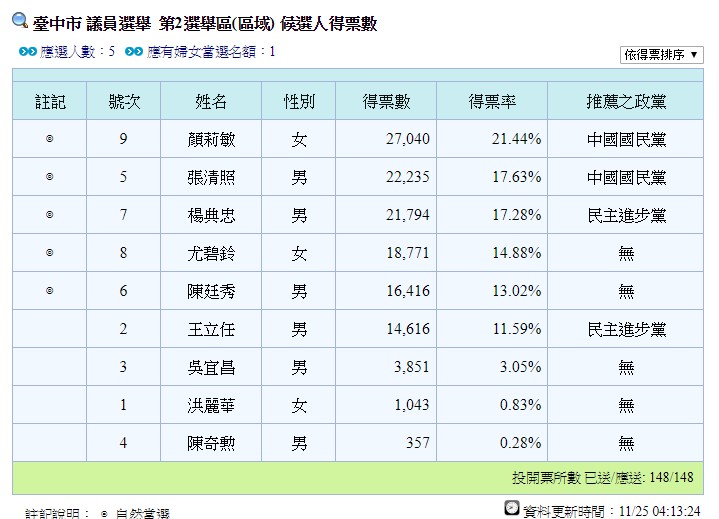Select candidate 洪麗華 in the table
The width and height of the screenshot is (719, 519).
(211, 405)
